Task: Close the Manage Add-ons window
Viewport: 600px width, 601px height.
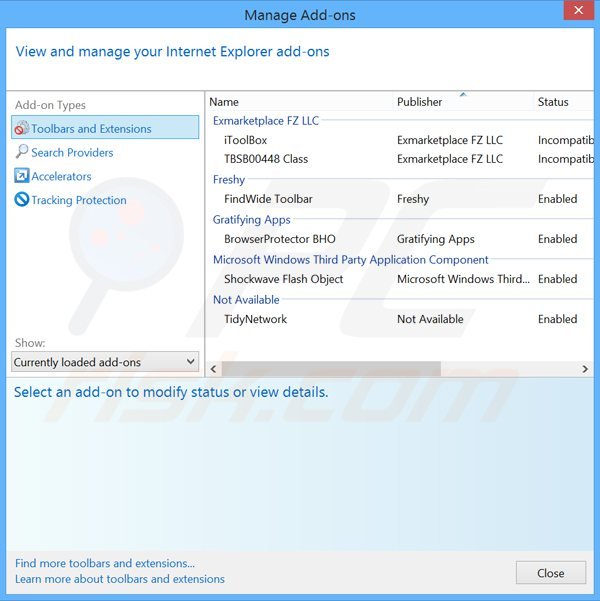Action: tap(578, 10)
